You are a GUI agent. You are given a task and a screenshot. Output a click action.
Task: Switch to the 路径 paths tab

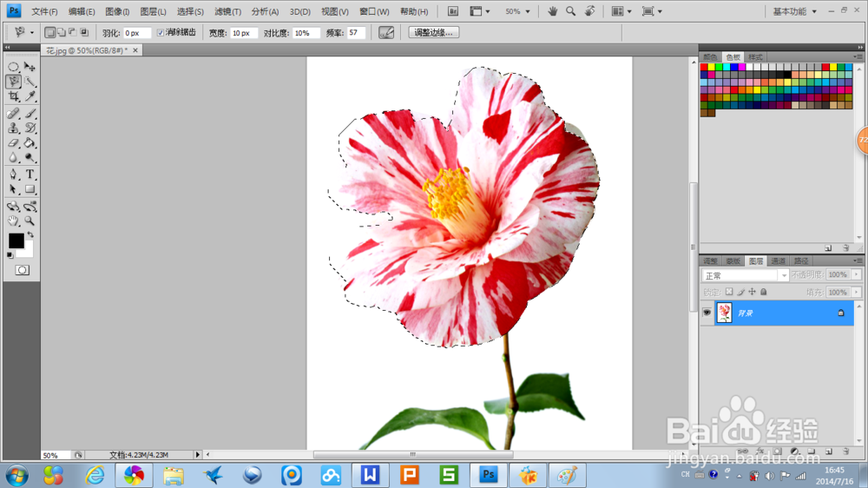click(801, 260)
